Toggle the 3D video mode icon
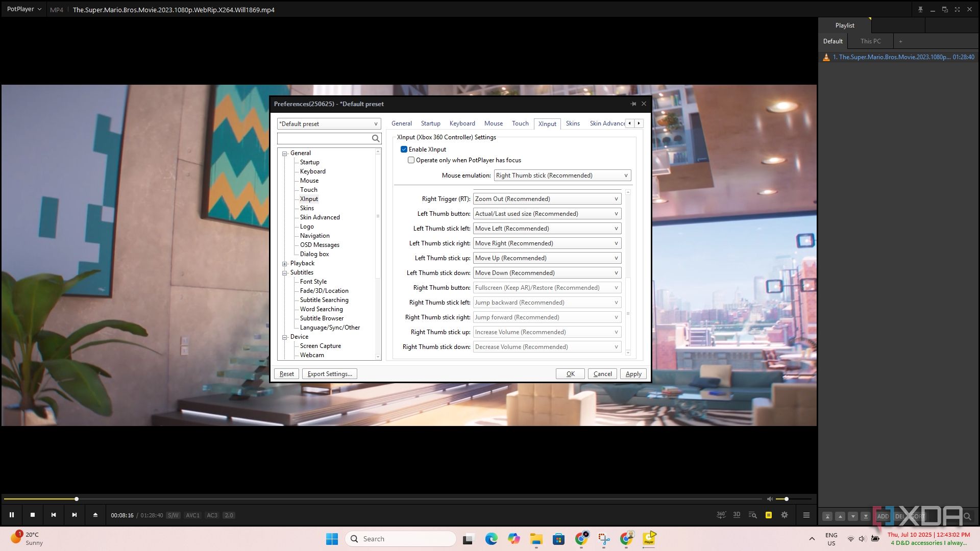This screenshot has height=551, width=980. [737, 515]
